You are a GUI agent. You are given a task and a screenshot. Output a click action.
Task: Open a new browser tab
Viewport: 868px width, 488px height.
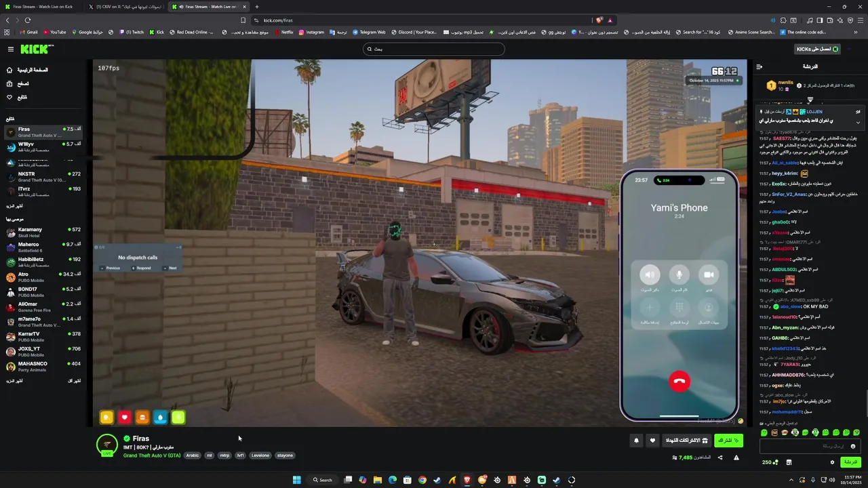tap(256, 7)
